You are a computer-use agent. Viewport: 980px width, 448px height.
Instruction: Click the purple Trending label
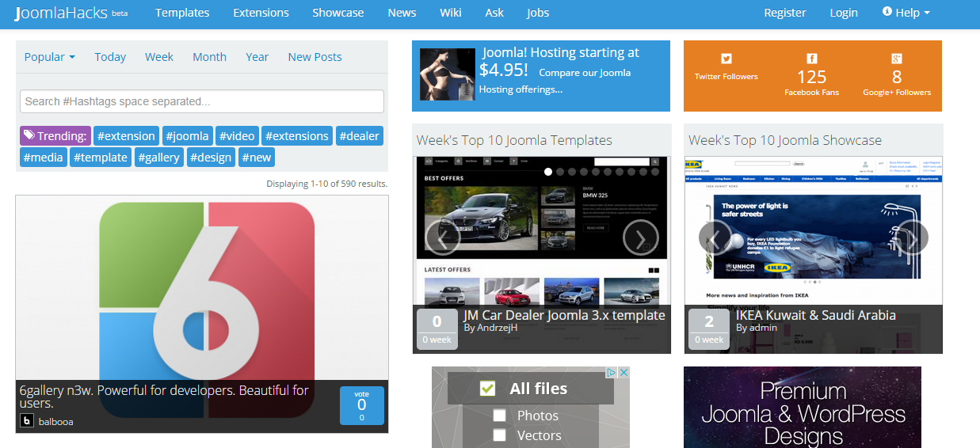(x=55, y=135)
